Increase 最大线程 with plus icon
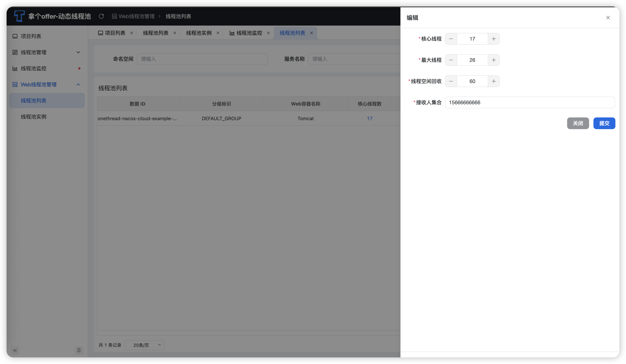 494,60
